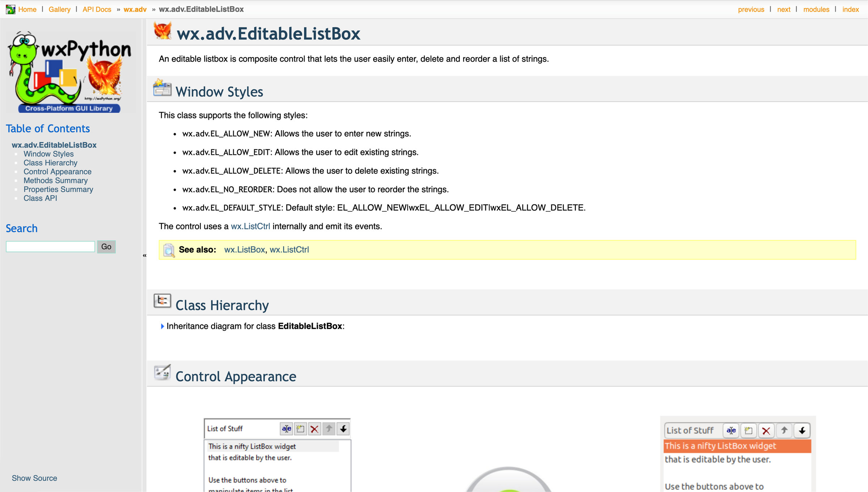Click the Class Hierarchy section icon
This screenshot has height=492, width=868.
point(162,301)
